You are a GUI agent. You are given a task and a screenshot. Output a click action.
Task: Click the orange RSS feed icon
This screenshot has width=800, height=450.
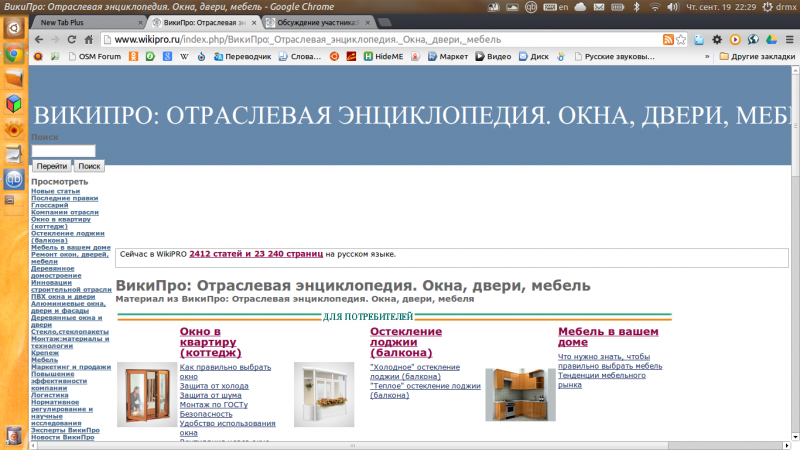[668, 40]
